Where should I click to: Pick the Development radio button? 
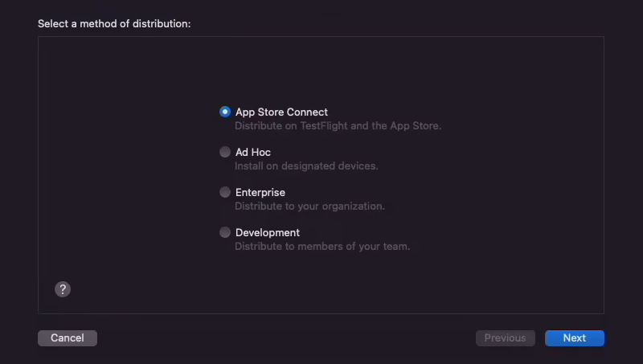point(225,232)
